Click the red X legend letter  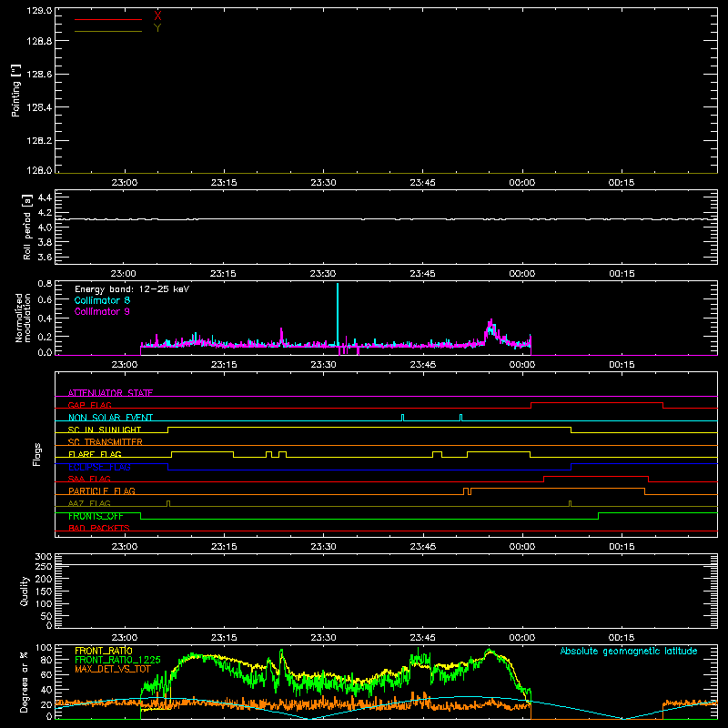[157, 16]
